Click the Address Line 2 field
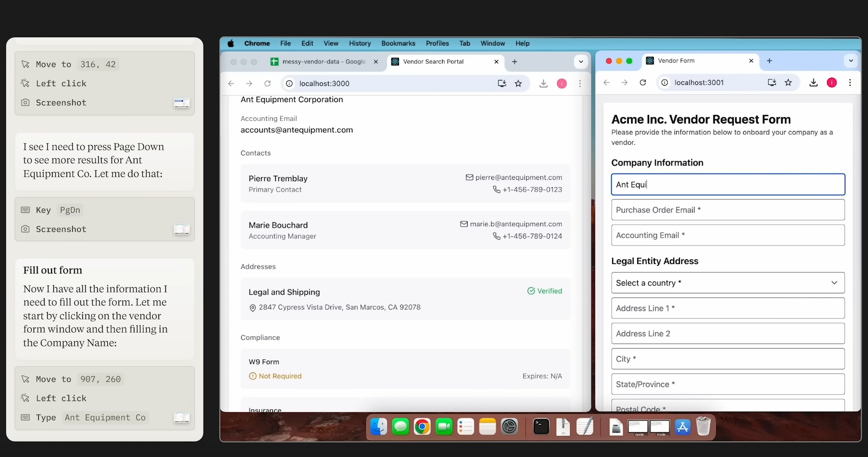Screen dimensions: 868x457 (x=728, y=334)
